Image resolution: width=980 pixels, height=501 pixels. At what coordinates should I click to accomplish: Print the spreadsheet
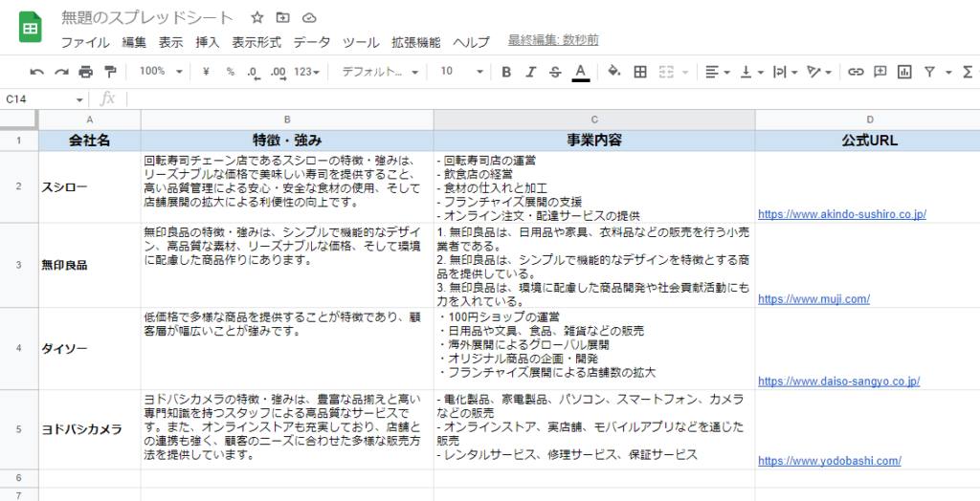click(x=85, y=72)
